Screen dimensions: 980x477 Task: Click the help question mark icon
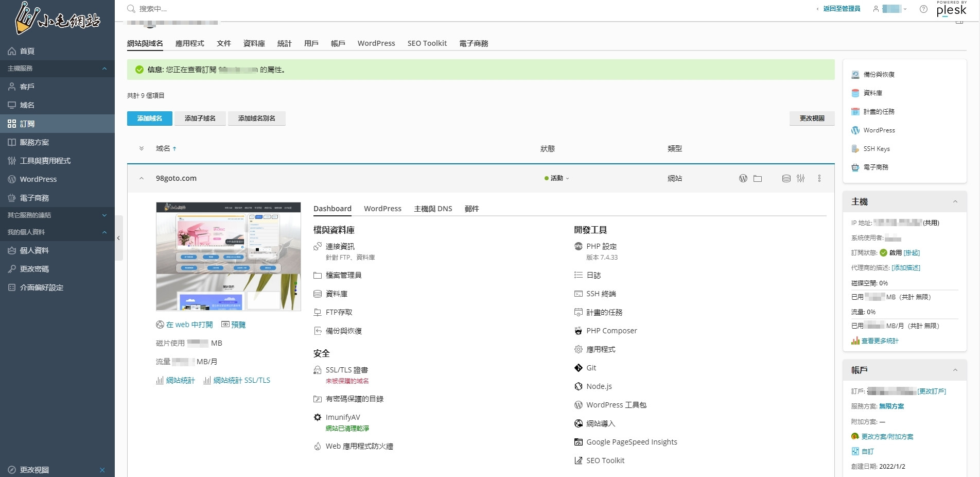point(923,9)
